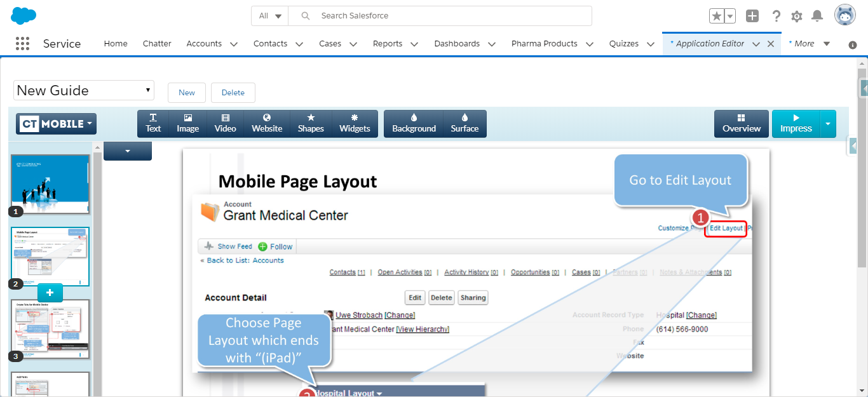Viewport: 868px width, 397px height.
Task: View the notifications bell
Action: [817, 16]
